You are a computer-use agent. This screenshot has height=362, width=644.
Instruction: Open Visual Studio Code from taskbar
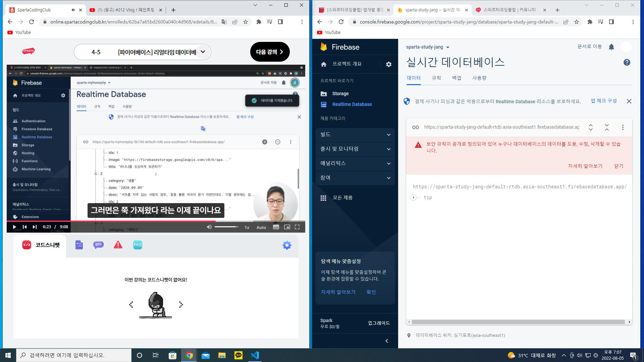255,355
